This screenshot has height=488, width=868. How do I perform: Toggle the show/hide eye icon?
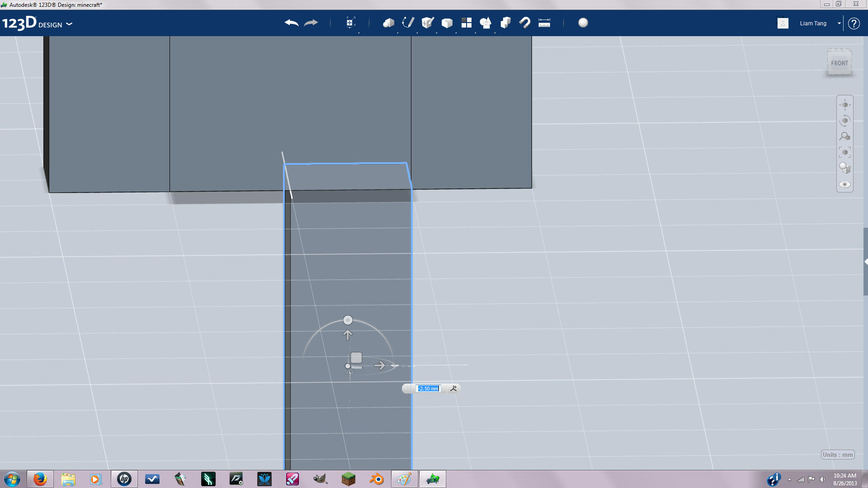(845, 184)
